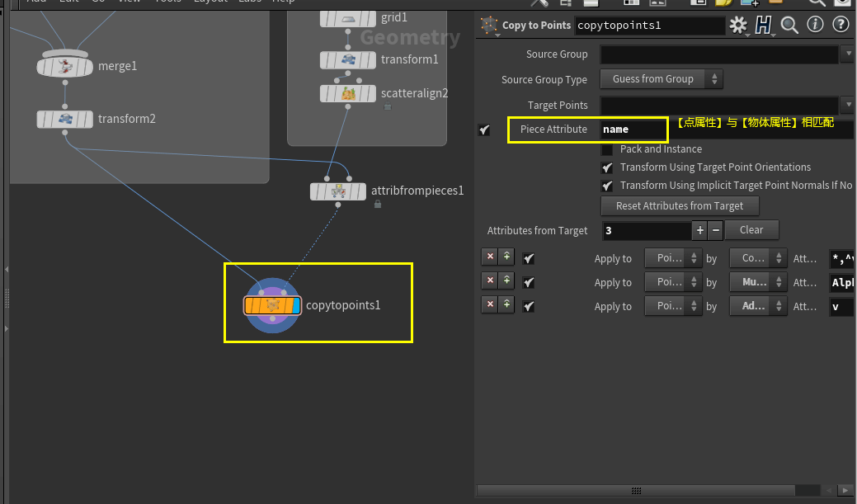Click the magnifier search parameters icon

pyautogui.click(x=789, y=25)
